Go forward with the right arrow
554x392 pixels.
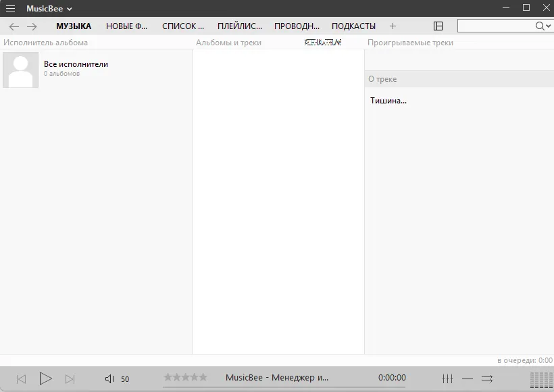coord(32,26)
